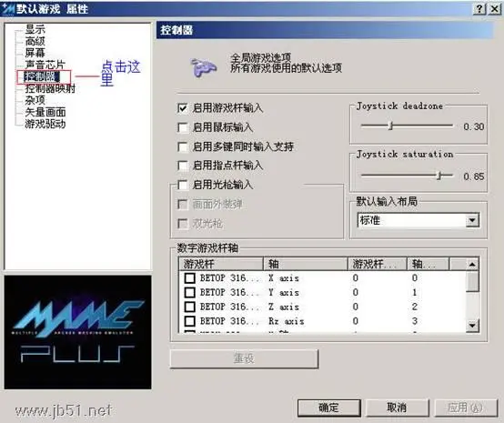Close the 默认游戏 属性 dialog
The width and height of the screenshot is (504, 423).
pyautogui.click(x=494, y=9)
